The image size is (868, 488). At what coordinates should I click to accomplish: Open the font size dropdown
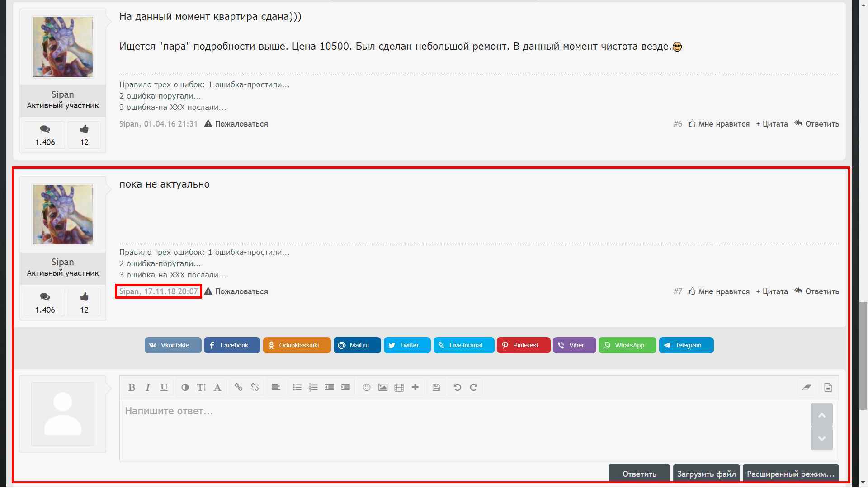201,387
